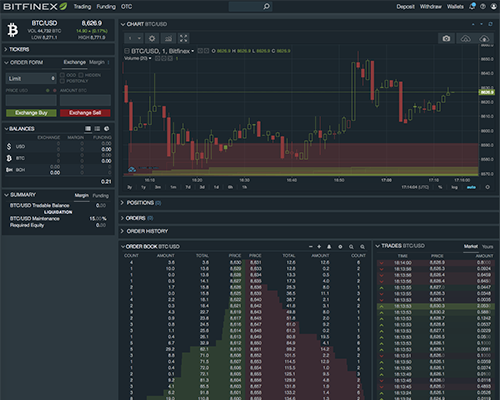Screen dimensions: 500x400
Task: Enable the HIDDEN order checkbox
Action: [x=81, y=75]
